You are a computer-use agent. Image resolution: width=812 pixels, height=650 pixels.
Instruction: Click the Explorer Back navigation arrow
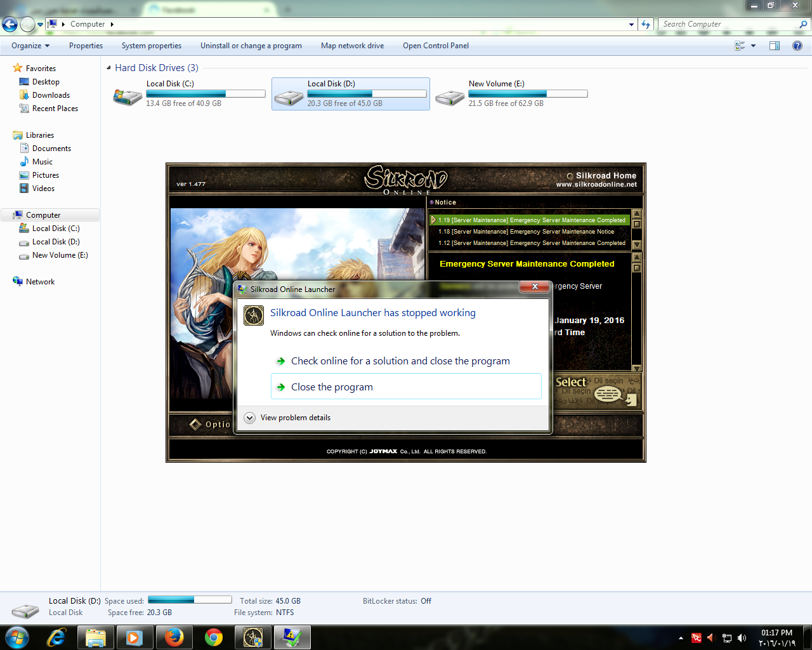point(10,25)
